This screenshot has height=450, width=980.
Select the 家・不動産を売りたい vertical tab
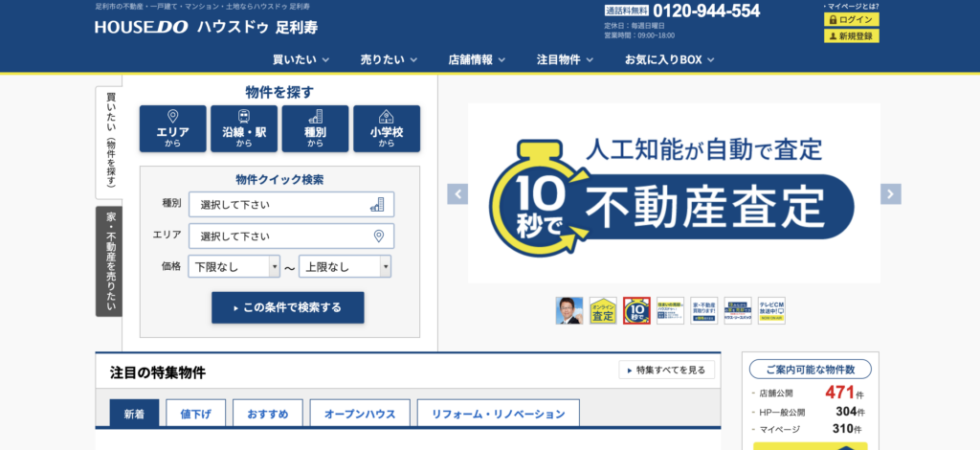[x=109, y=261]
